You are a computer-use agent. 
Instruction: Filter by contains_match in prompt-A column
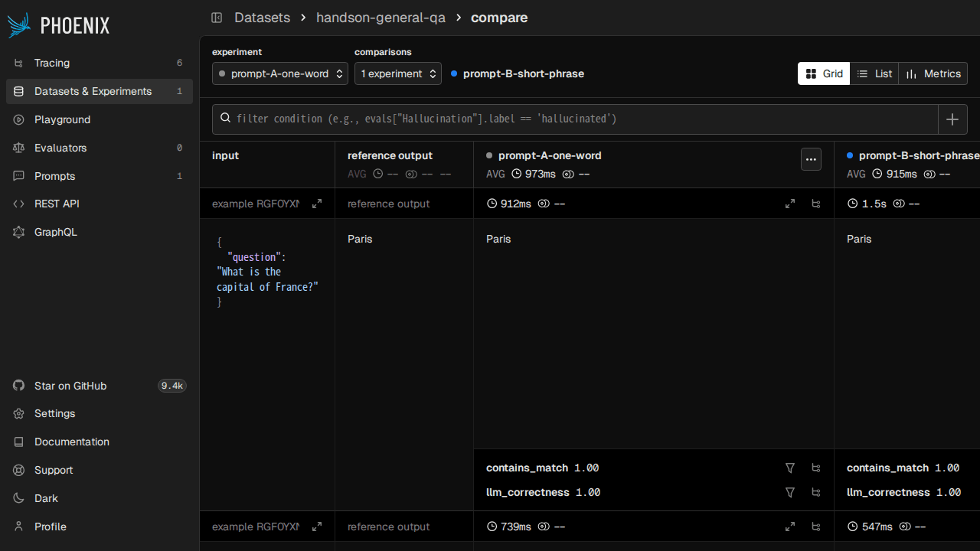click(x=790, y=468)
